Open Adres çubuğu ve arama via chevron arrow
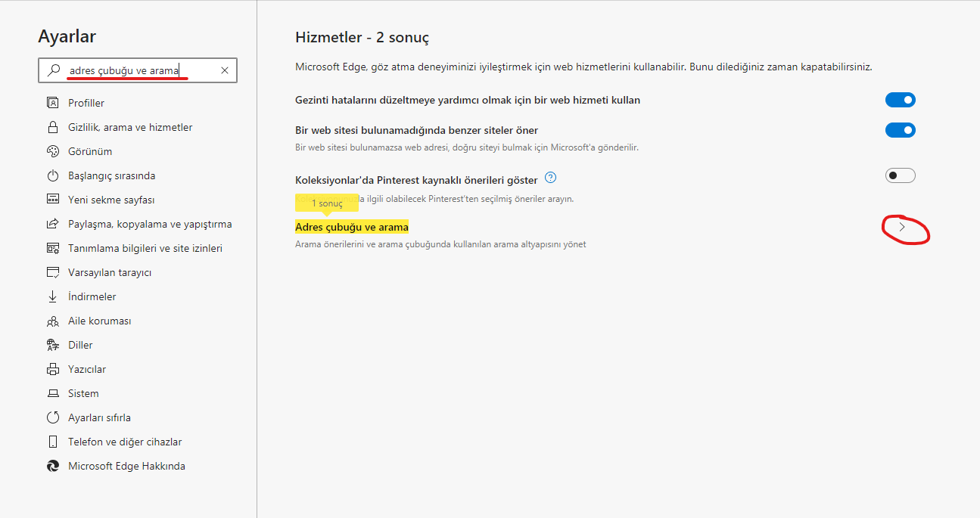The width and height of the screenshot is (980, 518). 901,227
